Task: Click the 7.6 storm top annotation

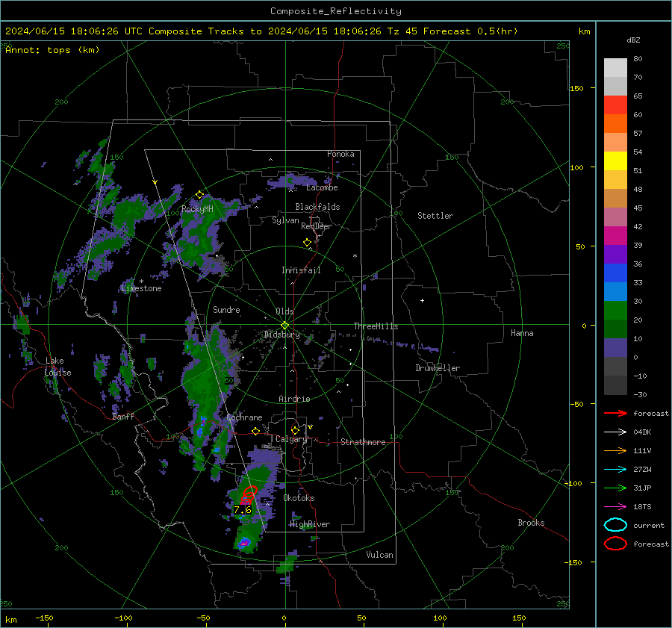Action: coord(243,510)
